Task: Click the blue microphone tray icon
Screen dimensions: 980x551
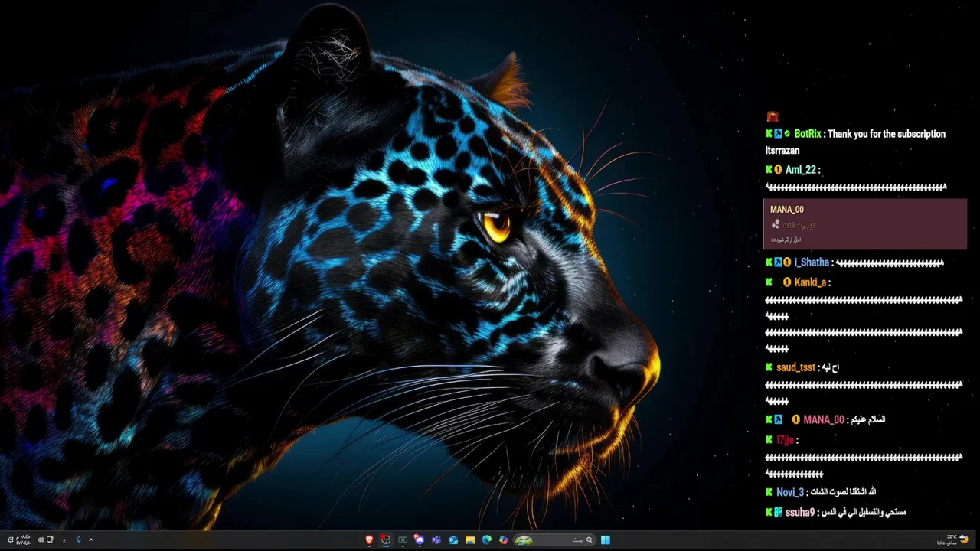Action: [x=79, y=540]
